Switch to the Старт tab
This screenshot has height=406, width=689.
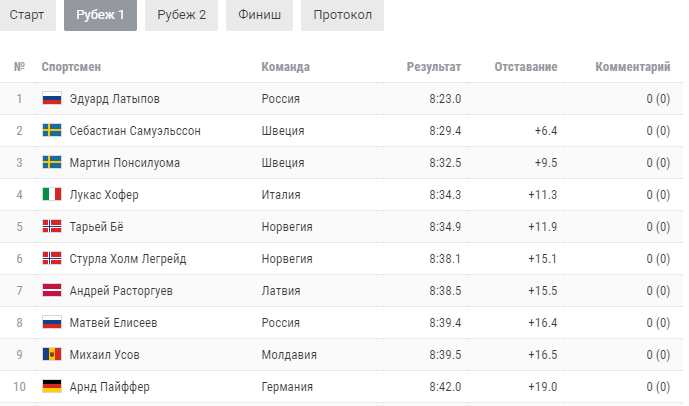tap(27, 15)
